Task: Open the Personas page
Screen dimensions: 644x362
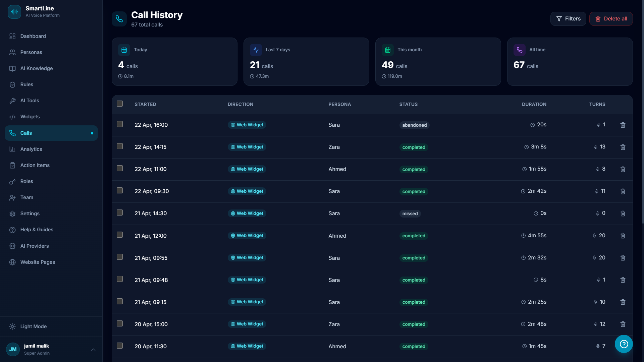Action: tap(31, 52)
